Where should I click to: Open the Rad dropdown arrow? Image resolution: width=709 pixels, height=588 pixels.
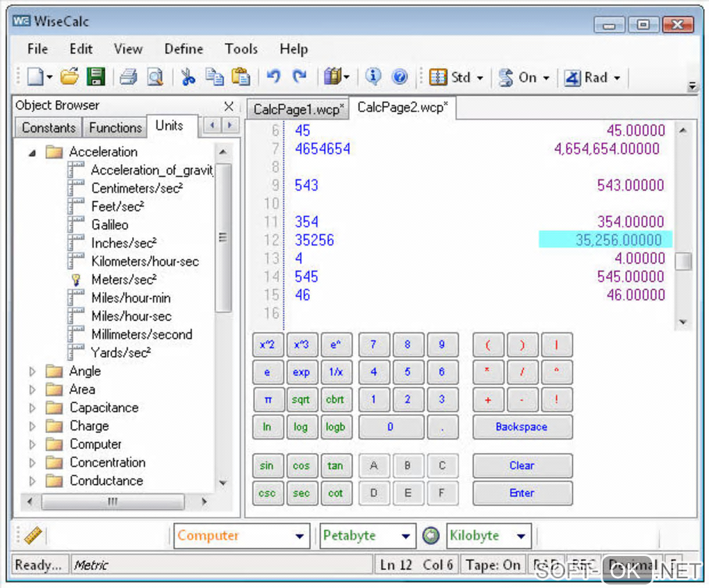617,78
